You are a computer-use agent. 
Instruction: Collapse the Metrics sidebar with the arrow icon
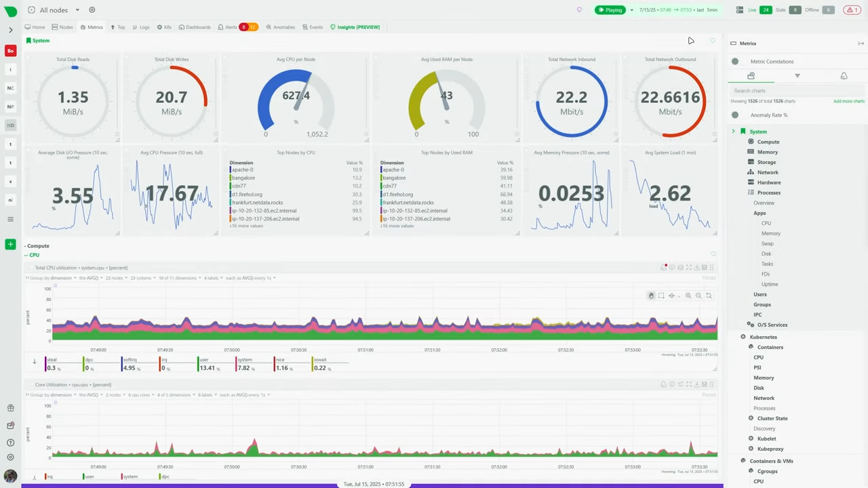(x=861, y=43)
